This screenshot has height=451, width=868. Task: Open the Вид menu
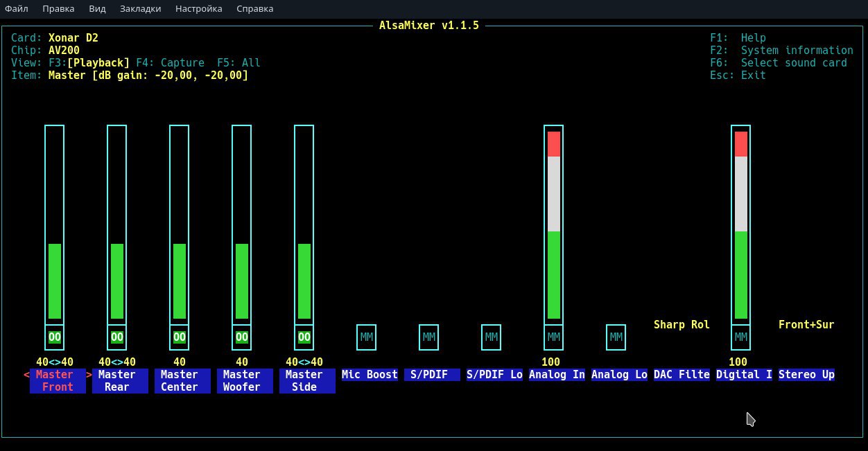click(x=97, y=9)
